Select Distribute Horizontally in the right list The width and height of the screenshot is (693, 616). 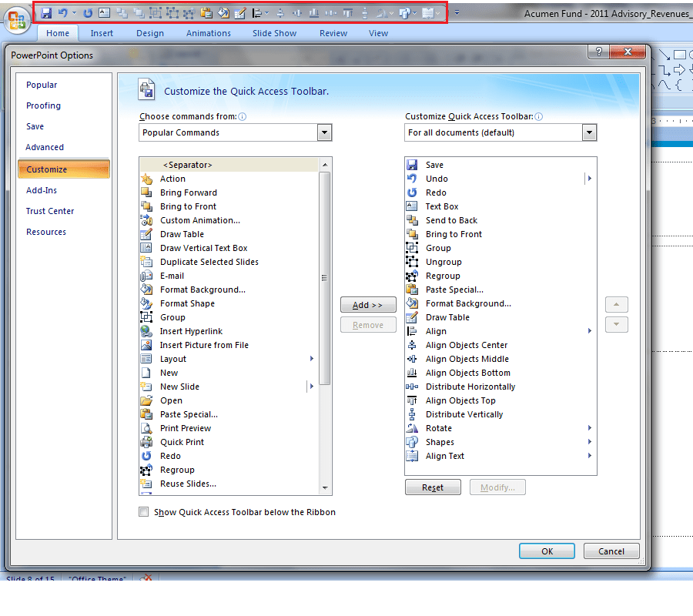(500, 387)
